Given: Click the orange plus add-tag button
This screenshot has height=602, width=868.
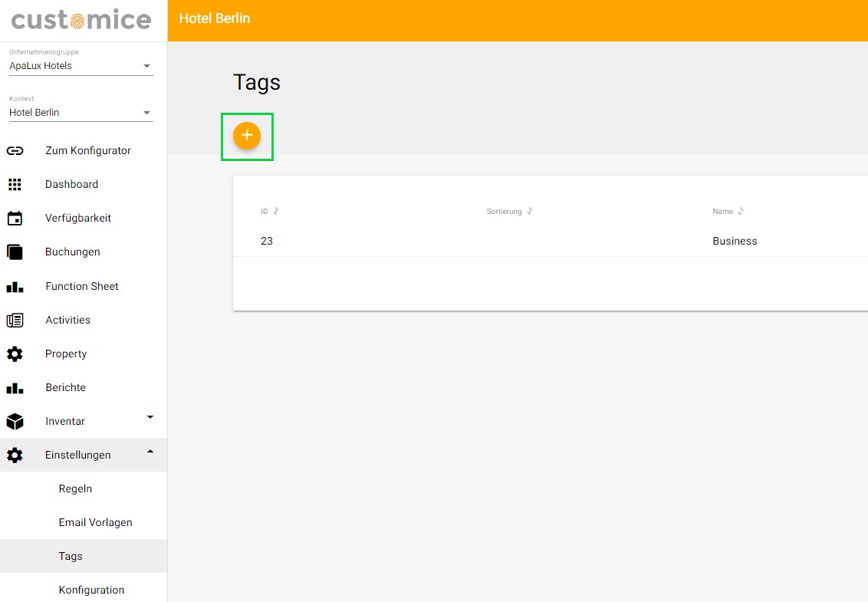Looking at the screenshot, I should 247,136.
